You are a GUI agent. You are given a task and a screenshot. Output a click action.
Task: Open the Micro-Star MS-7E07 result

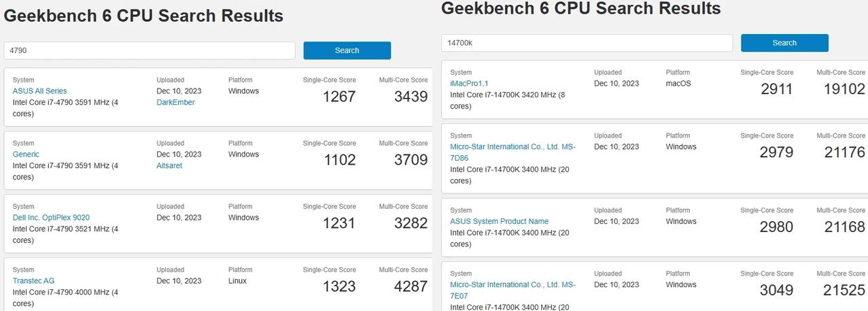513,291
